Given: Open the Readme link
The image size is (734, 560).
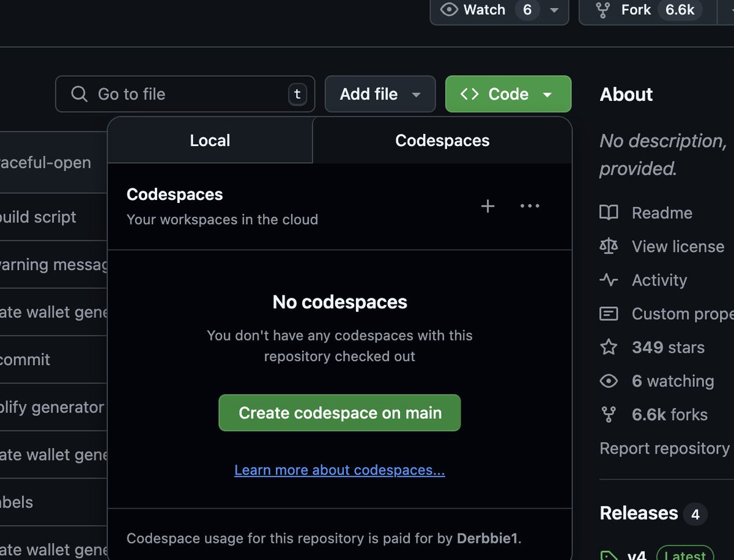Looking at the screenshot, I should click(x=662, y=213).
